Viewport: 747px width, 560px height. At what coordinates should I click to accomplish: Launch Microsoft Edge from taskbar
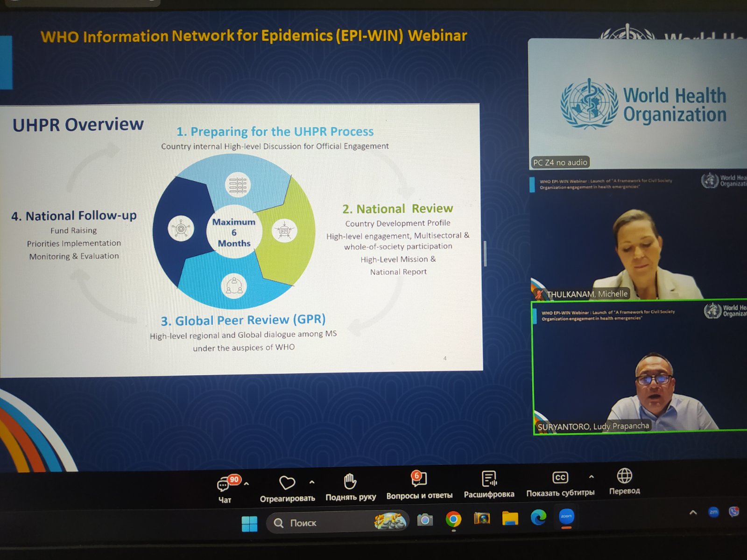click(538, 518)
